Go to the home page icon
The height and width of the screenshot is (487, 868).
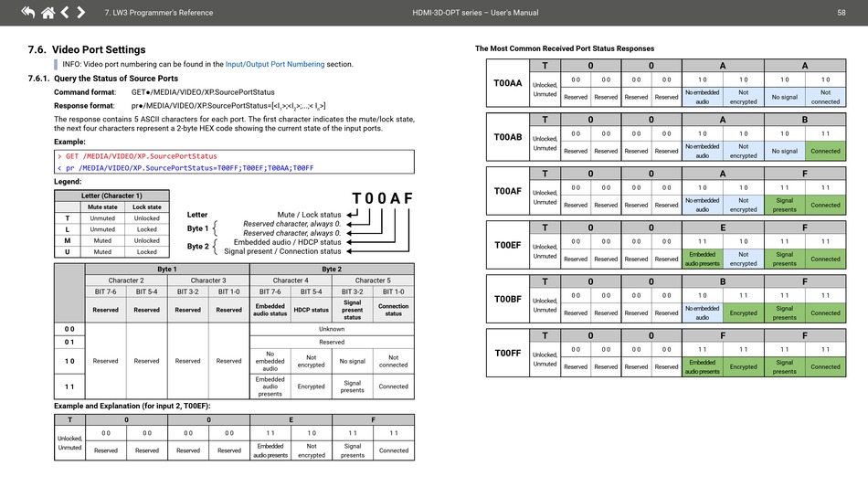[x=48, y=12]
